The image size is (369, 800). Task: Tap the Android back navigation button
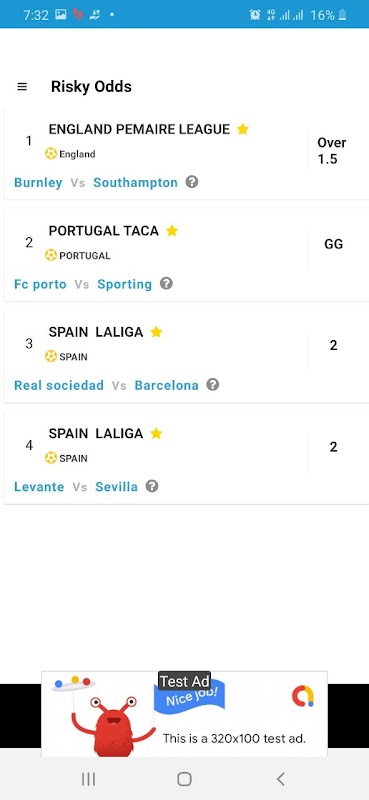point(280,779)
